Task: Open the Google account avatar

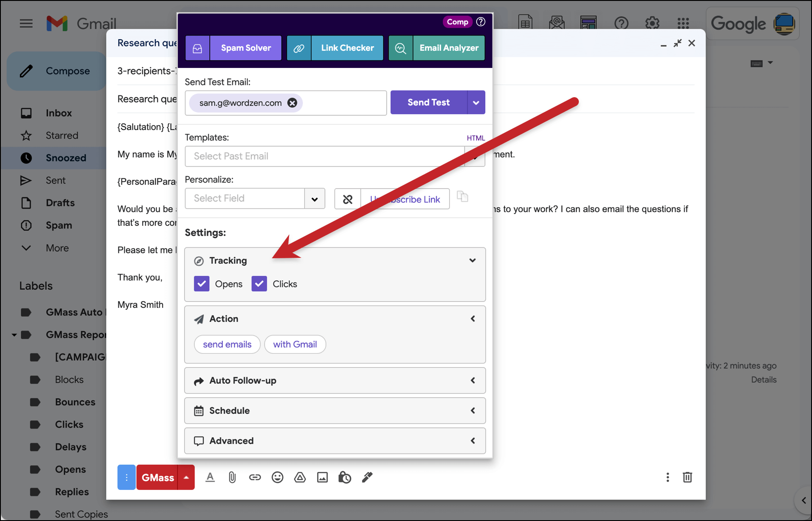Action: pyautogui.click(x=785, y=24)
